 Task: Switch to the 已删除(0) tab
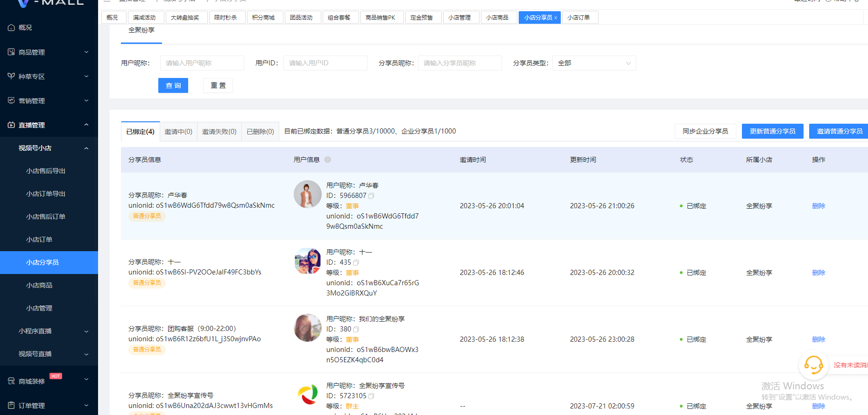pyautogui.click(x=260, y=132)
